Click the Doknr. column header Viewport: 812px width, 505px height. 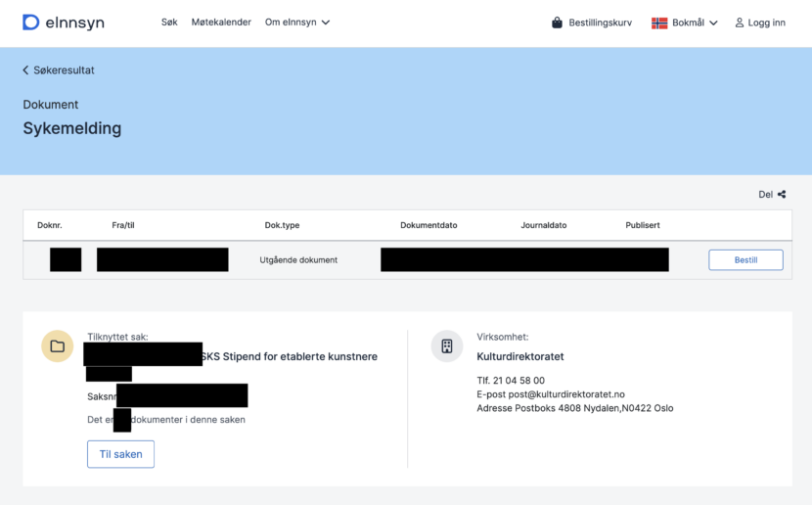[x=50, y=225]
